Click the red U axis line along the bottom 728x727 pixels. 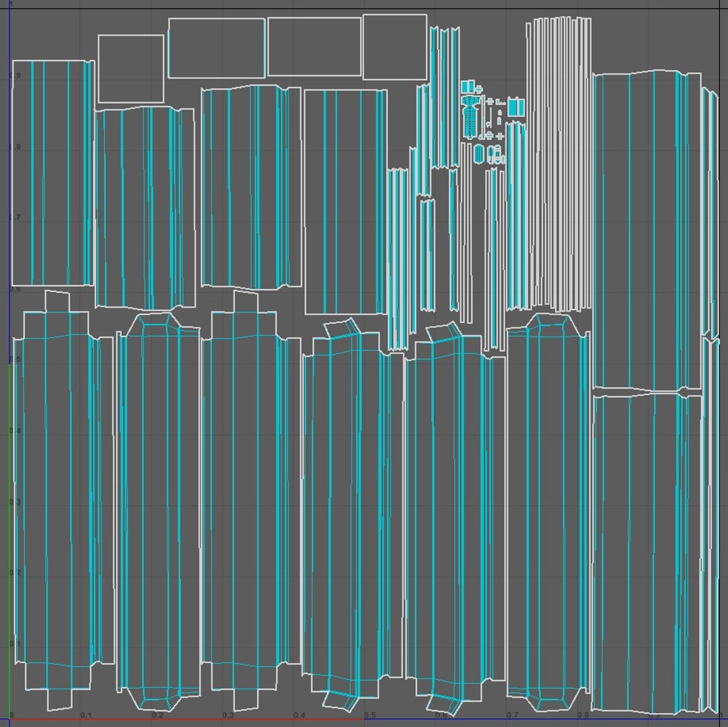point(186,720)
